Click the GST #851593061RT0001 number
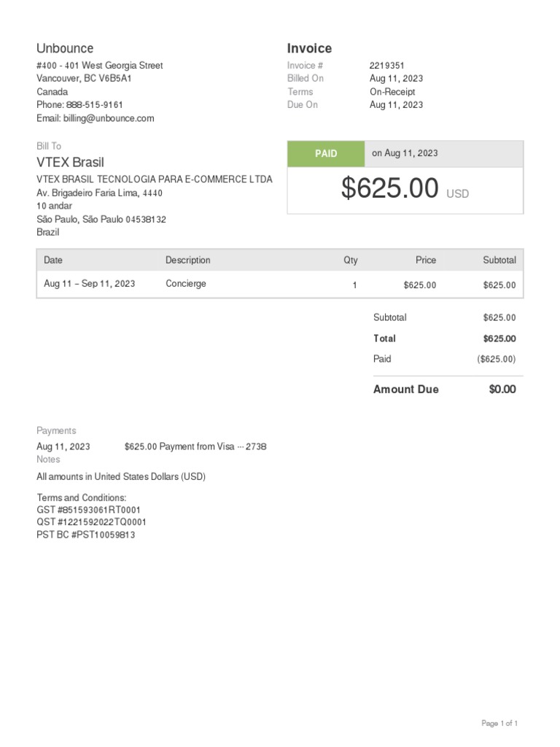 tap(89, 510)
